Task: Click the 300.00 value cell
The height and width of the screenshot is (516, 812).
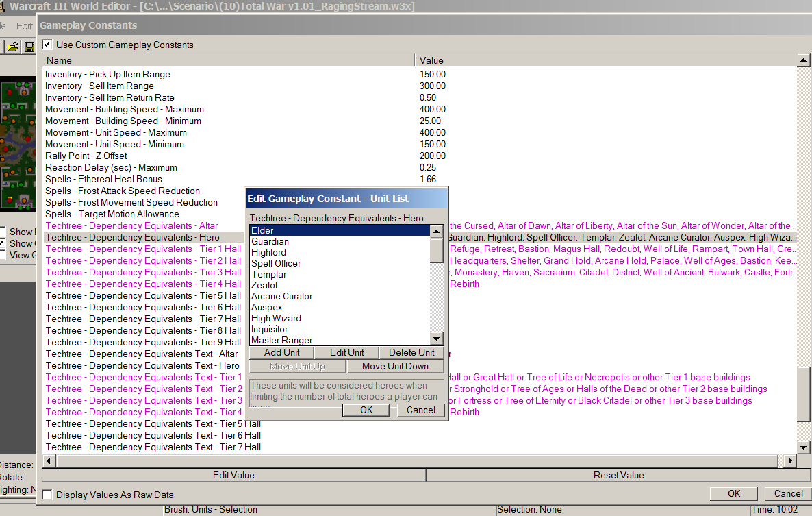Action: [x=433, y=86]
